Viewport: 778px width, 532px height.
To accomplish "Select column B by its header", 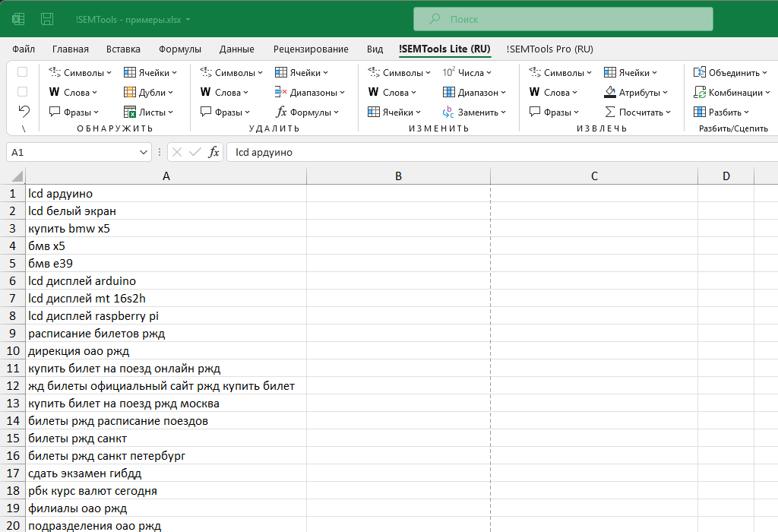I will point(398,176).
